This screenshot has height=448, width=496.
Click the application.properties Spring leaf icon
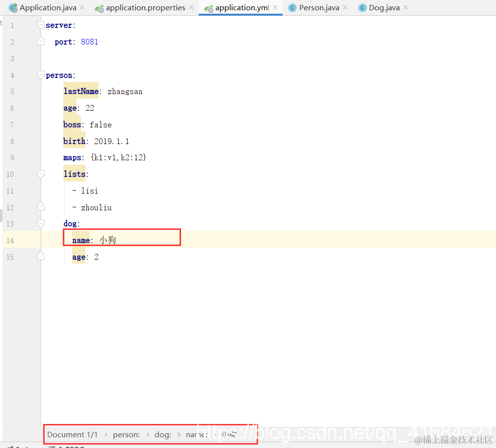pos(99,8)
